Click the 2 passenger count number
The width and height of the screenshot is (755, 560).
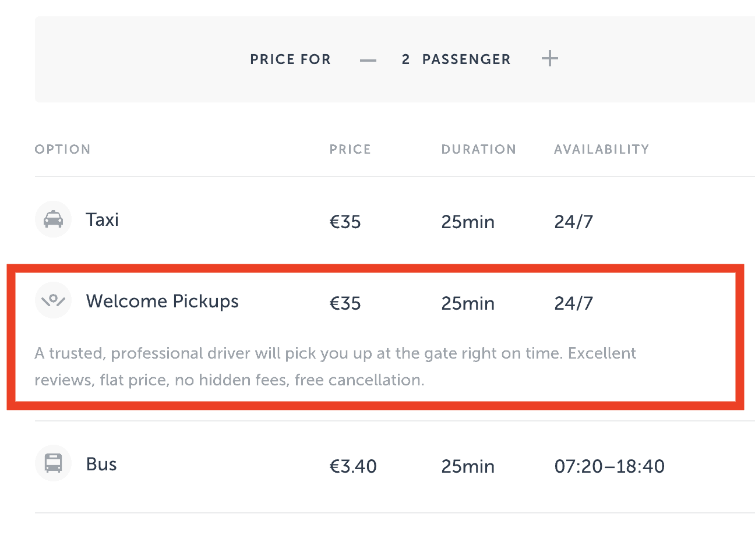[x=406, y=59]
